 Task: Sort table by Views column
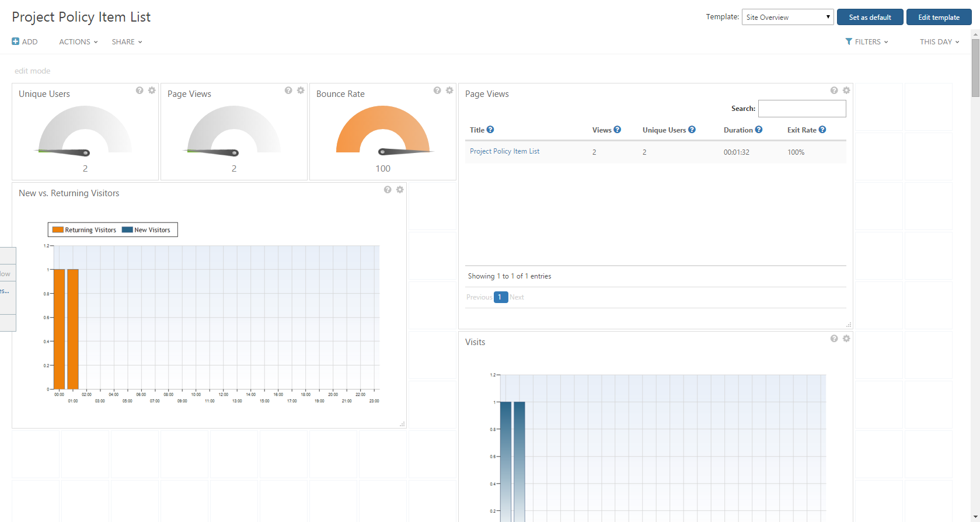(602, 130)
